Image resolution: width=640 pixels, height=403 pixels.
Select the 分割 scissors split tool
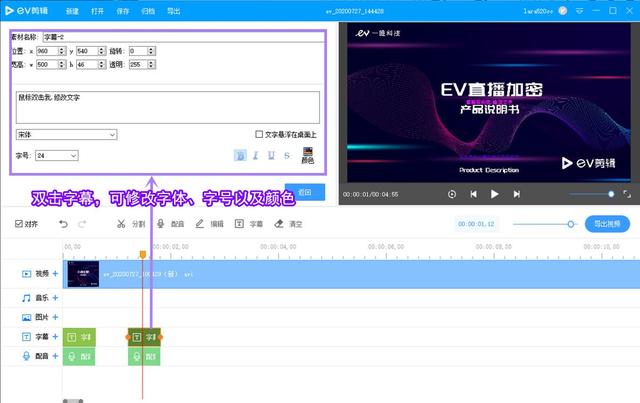tap(131, 224)
